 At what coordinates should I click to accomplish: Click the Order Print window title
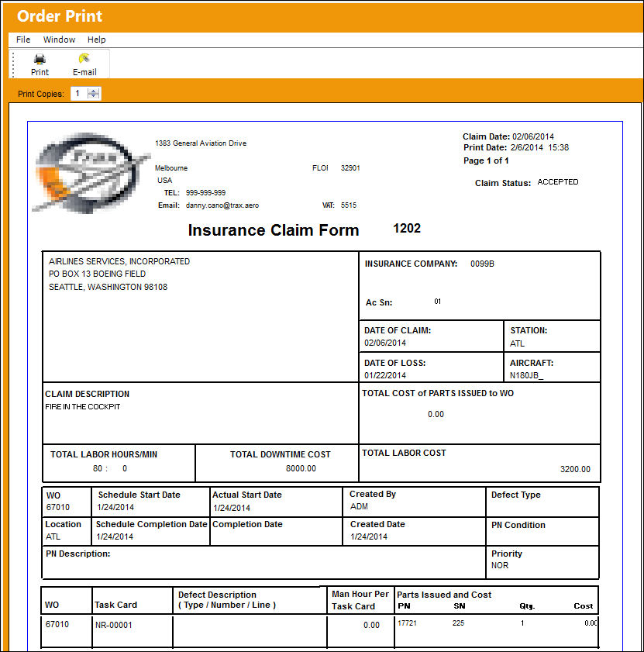(60, 16)
